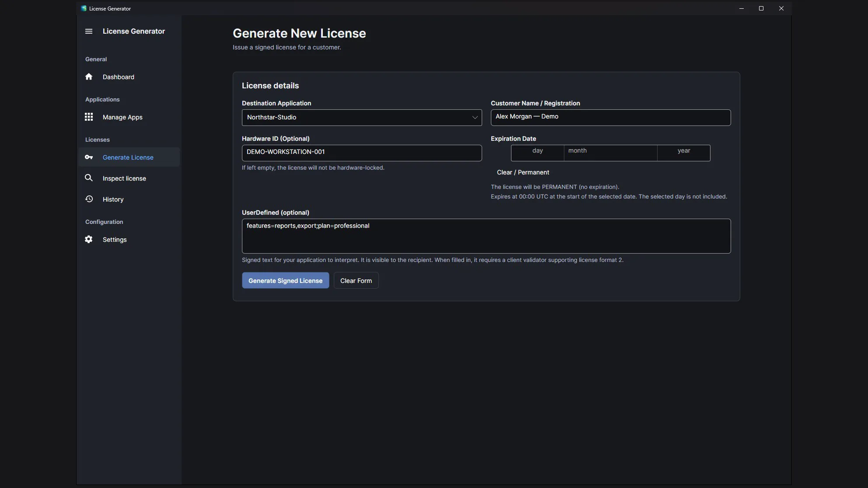
Task: Maximize the License Generator window
Action: click(761, 8)
